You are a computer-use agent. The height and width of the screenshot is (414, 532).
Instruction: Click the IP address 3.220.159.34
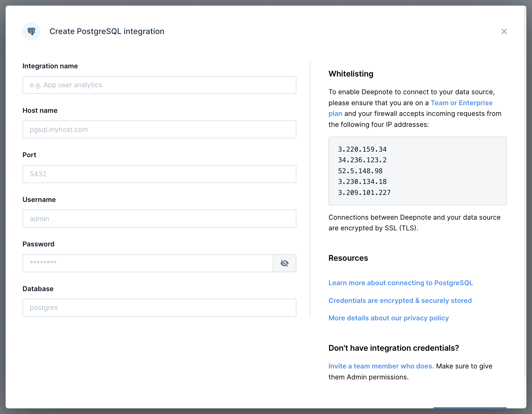362,149
